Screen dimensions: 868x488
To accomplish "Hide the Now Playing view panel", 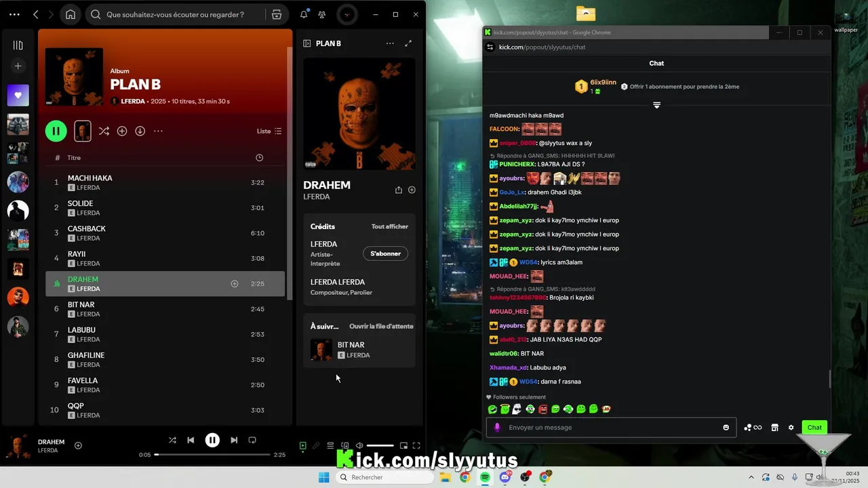I will (x=307, y=43).
